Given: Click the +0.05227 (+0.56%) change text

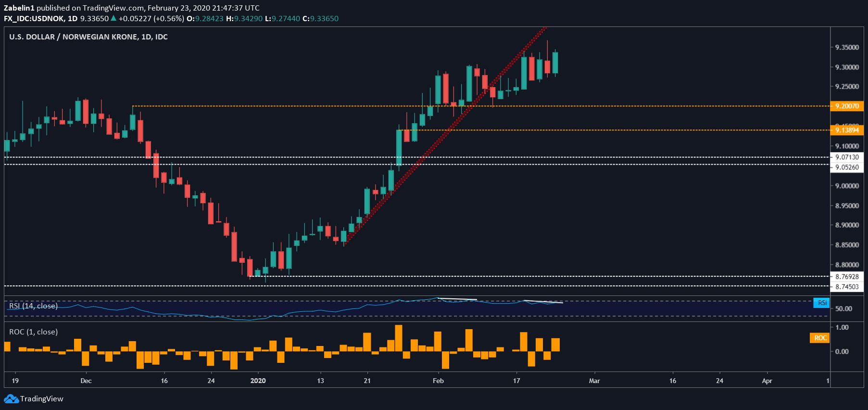Looking at the screenshot, I should click(x=151, y=19).
